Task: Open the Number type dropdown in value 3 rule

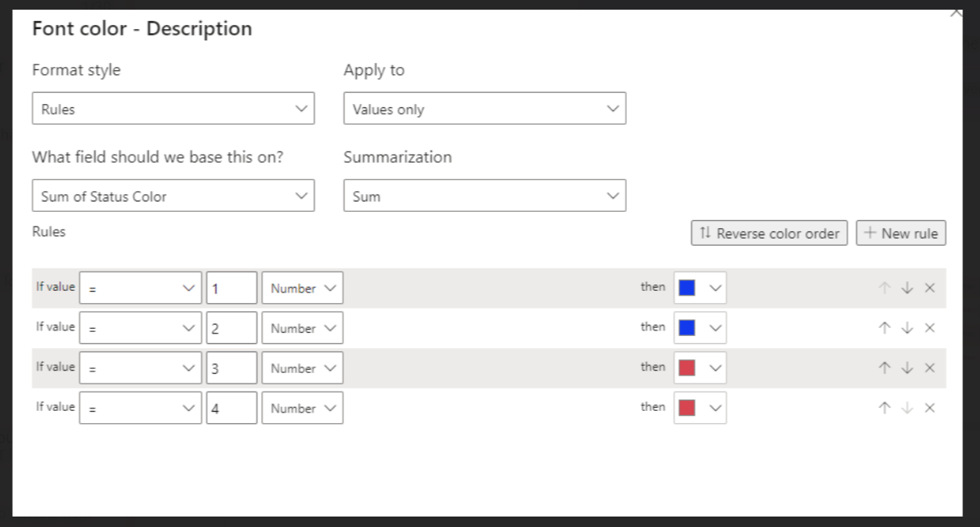Action: [302, 367]
